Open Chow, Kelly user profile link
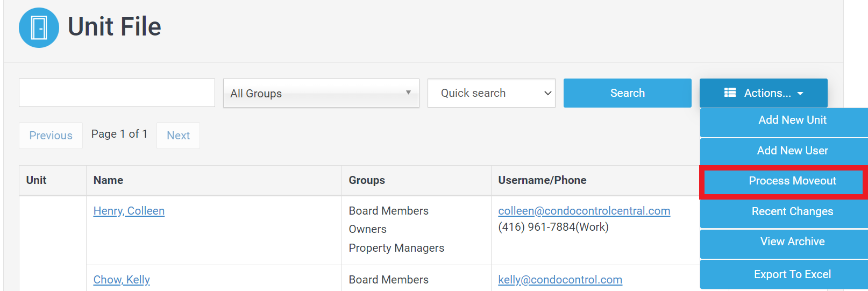 point(122,280)
